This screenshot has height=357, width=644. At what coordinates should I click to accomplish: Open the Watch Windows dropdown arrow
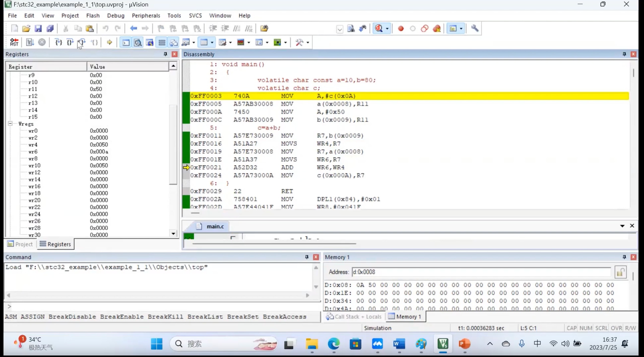[x=194, y=43]
